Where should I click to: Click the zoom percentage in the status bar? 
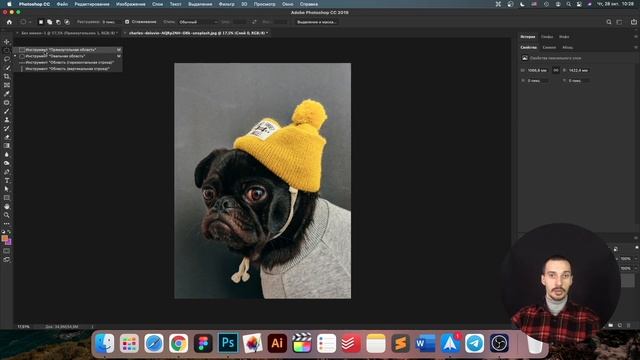[24, 327]
